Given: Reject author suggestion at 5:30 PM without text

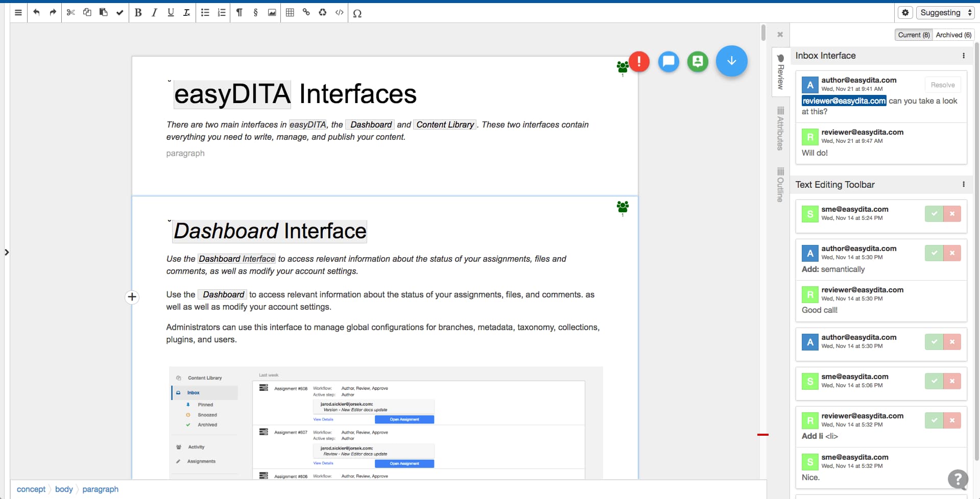Looking at the screenshot, I should click(x=952, y=342).
